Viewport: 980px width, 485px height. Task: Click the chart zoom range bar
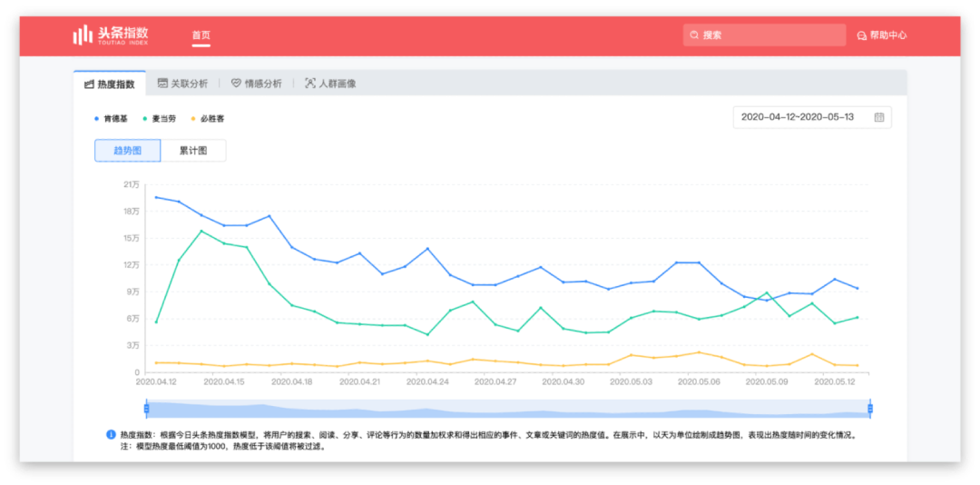tap(508, 409)
